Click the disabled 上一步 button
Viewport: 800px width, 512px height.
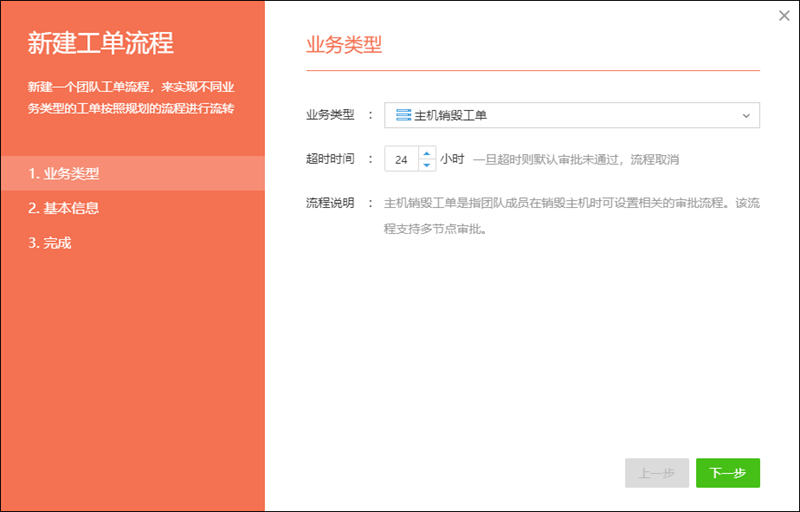point(656,473)
